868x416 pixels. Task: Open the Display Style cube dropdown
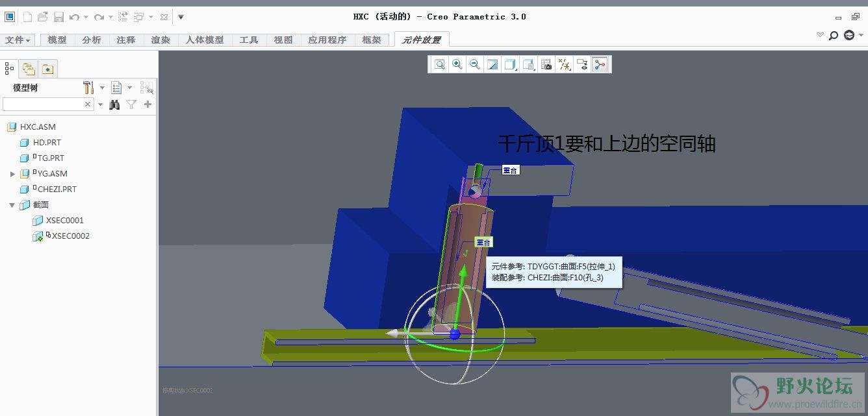511,64
